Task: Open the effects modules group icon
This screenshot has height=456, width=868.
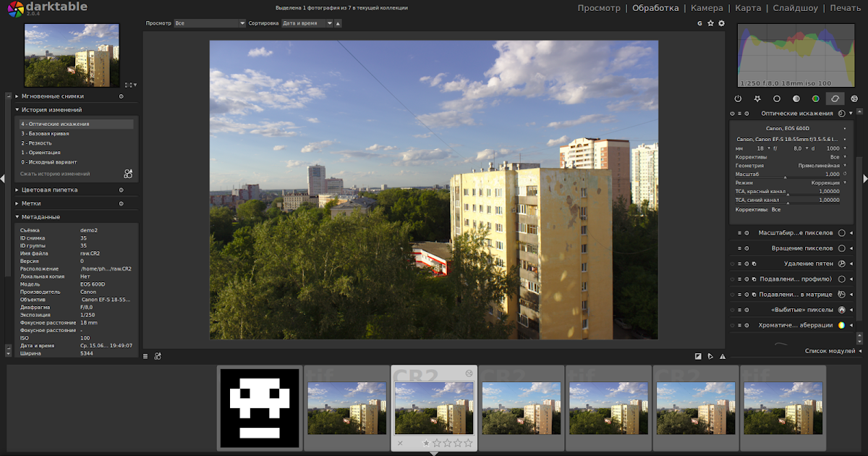Action: pos(854,98)
